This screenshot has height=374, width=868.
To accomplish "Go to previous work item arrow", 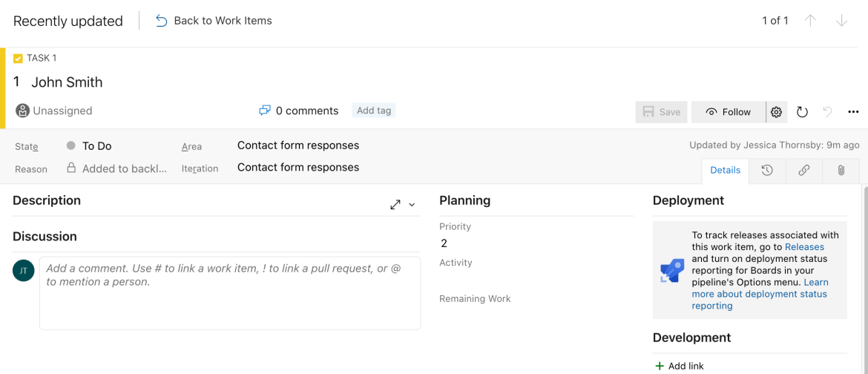I will click(810, 21).
